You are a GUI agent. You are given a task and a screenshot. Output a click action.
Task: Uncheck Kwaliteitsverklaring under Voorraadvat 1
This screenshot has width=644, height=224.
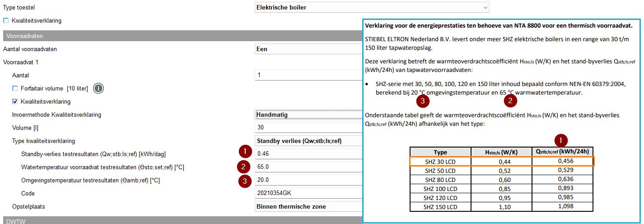[15, 101]
